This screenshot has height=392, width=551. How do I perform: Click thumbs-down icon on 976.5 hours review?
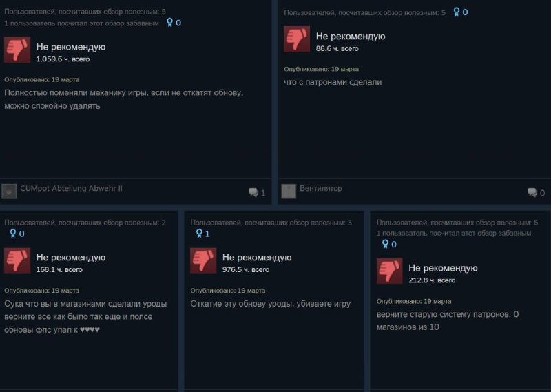pos(203,260)
